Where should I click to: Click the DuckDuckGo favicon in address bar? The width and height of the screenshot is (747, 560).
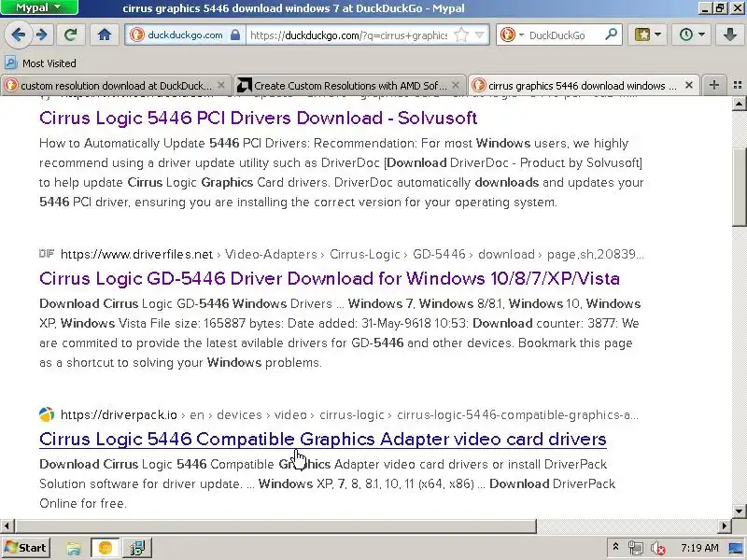(x=137, y=35)
